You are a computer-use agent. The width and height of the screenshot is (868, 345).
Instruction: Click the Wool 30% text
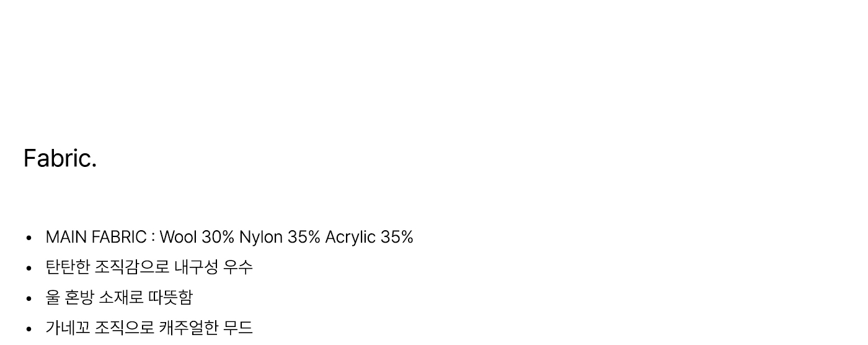[197, 237]
